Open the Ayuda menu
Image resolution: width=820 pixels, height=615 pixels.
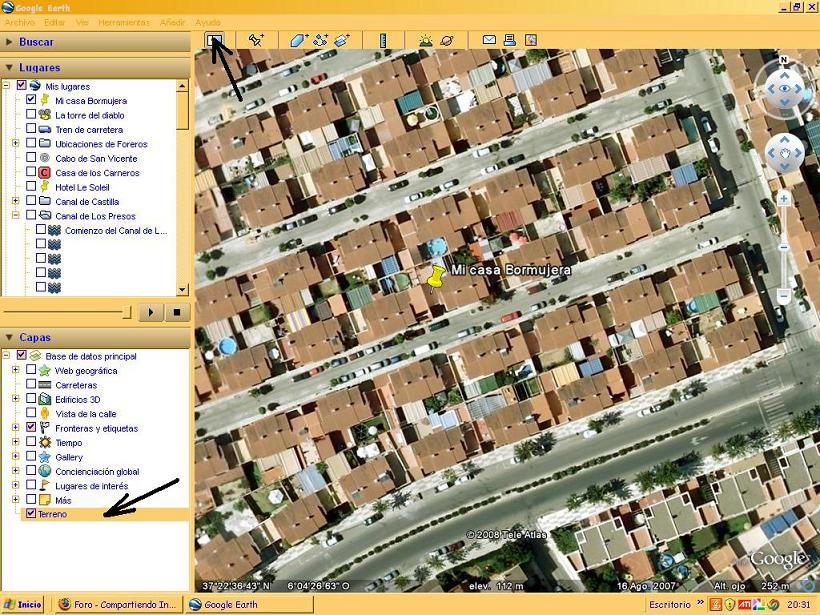click(x=208, y=22)
